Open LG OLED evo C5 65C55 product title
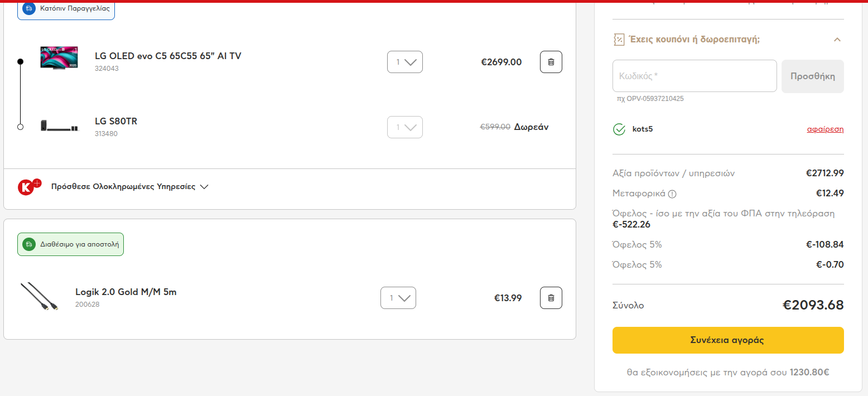This screenshot has height=396, width=868. point(168,56)
